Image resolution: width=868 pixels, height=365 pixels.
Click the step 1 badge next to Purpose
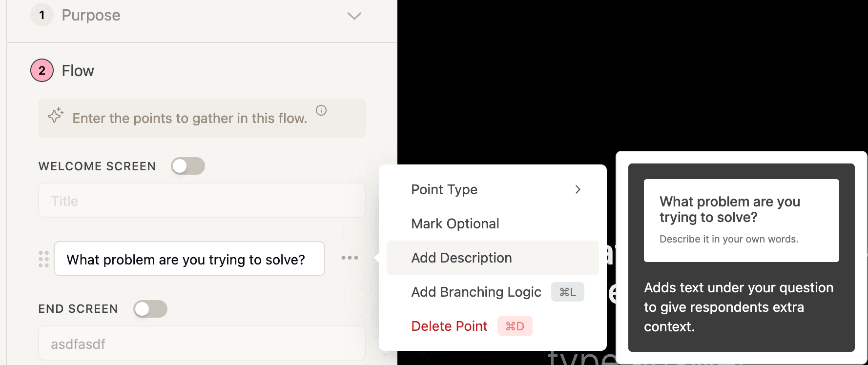(x=42, y=15)
